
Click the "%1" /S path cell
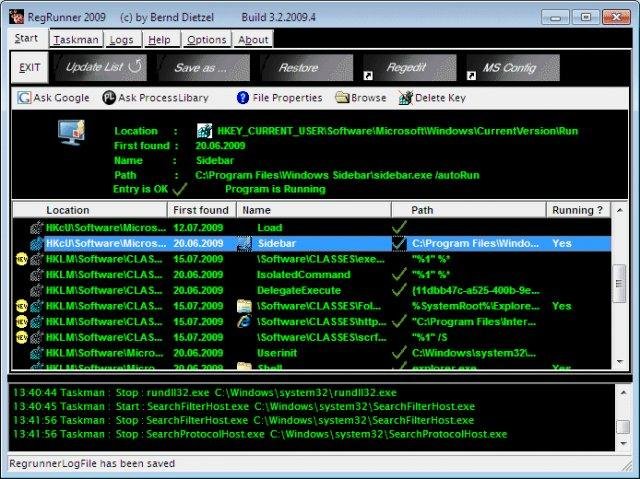430,337
